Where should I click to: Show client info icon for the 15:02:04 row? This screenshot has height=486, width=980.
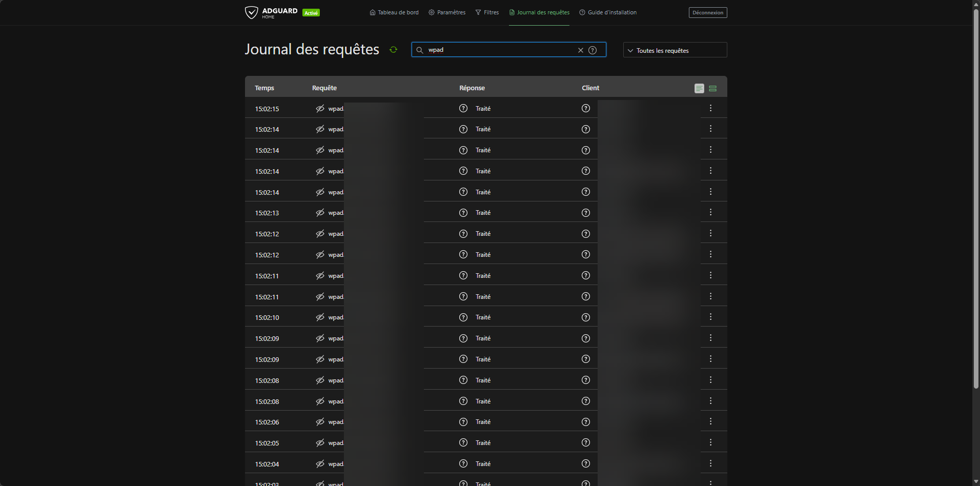click(586, 463)
